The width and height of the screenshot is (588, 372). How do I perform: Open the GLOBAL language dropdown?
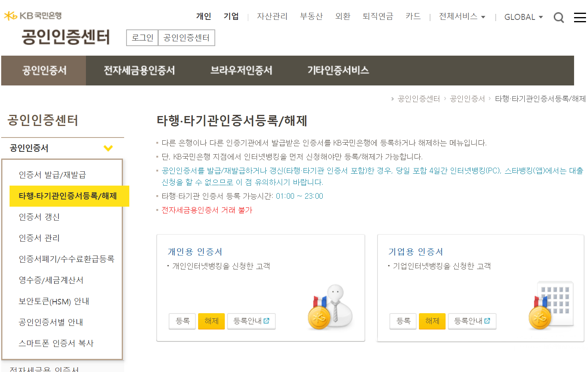[523, 17]
